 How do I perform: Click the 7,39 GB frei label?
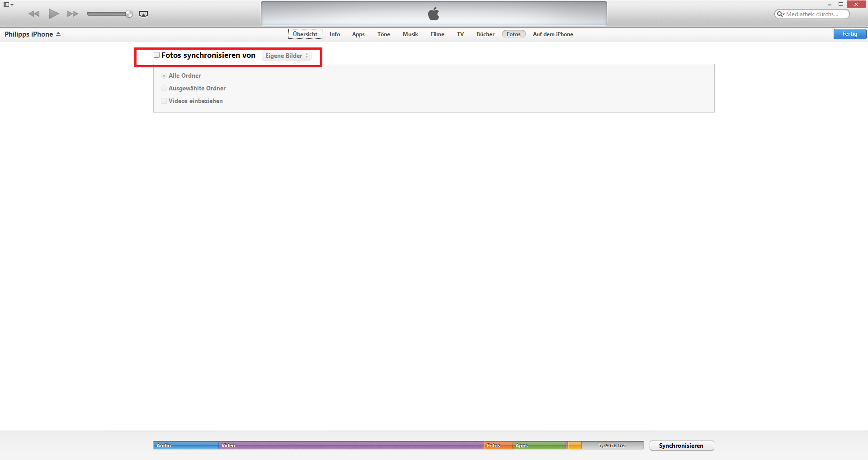click(613, 446)
